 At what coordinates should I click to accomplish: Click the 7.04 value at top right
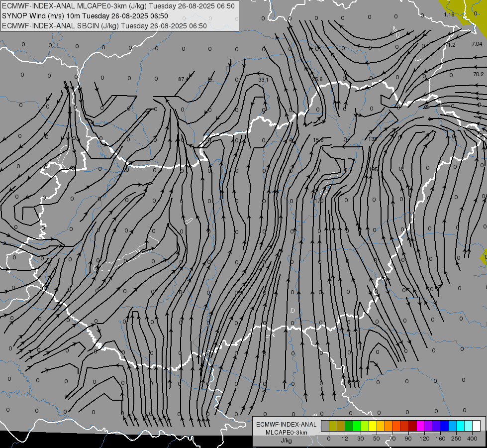pos(477,44)
